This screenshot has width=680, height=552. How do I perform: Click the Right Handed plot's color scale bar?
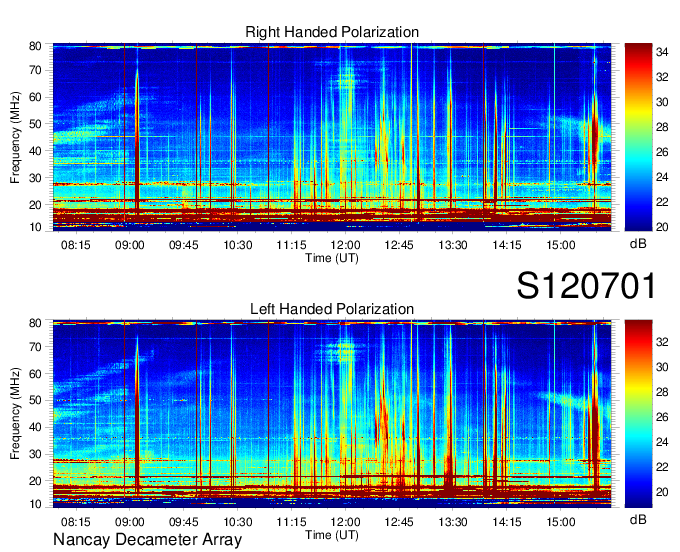[638, 137]
